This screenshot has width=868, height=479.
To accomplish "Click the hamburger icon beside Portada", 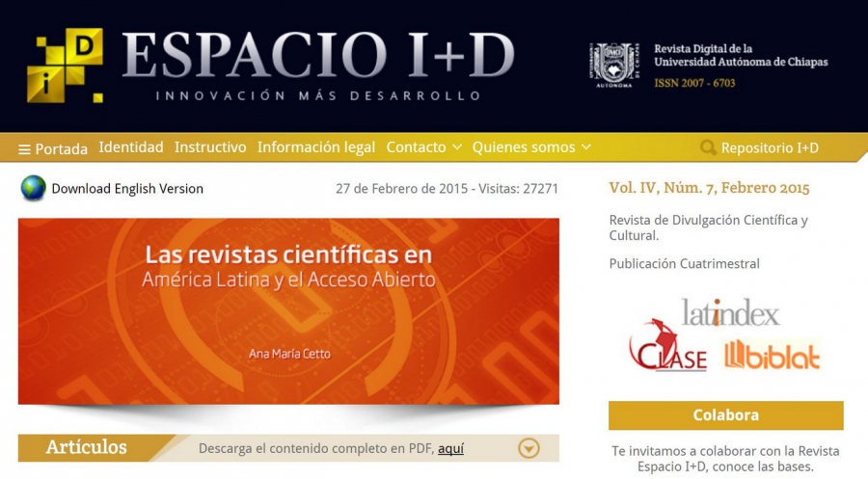I will click(24, 149).
